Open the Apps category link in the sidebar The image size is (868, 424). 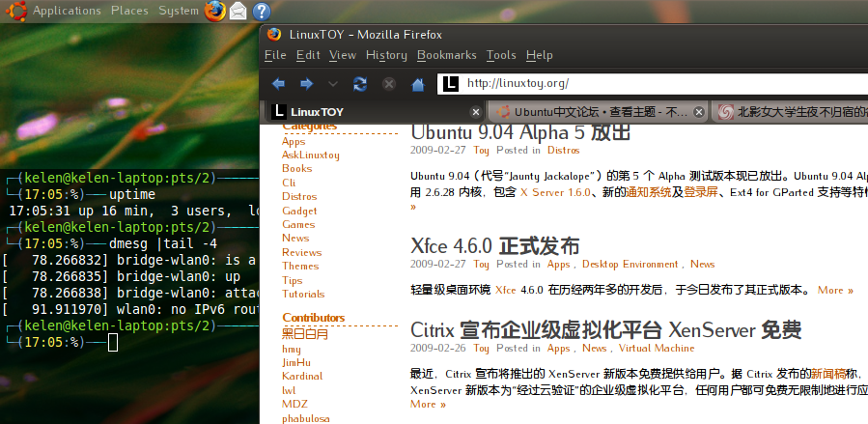(x=294, y=142)
